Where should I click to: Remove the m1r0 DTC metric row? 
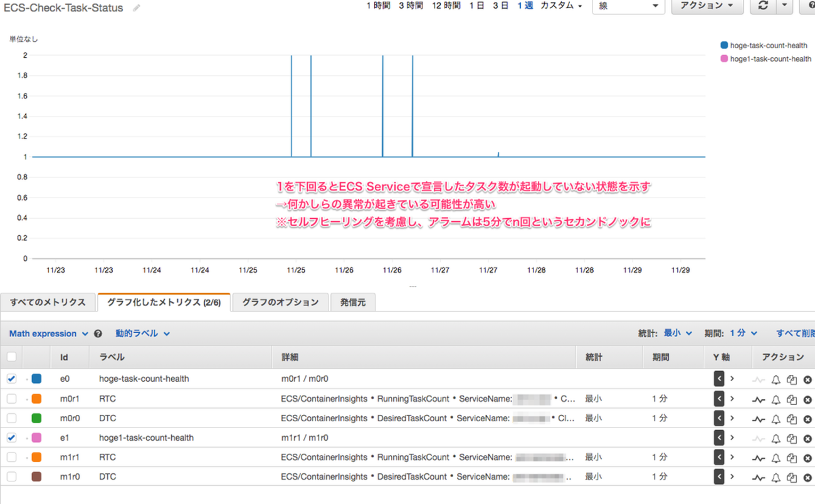coord(807,477)
